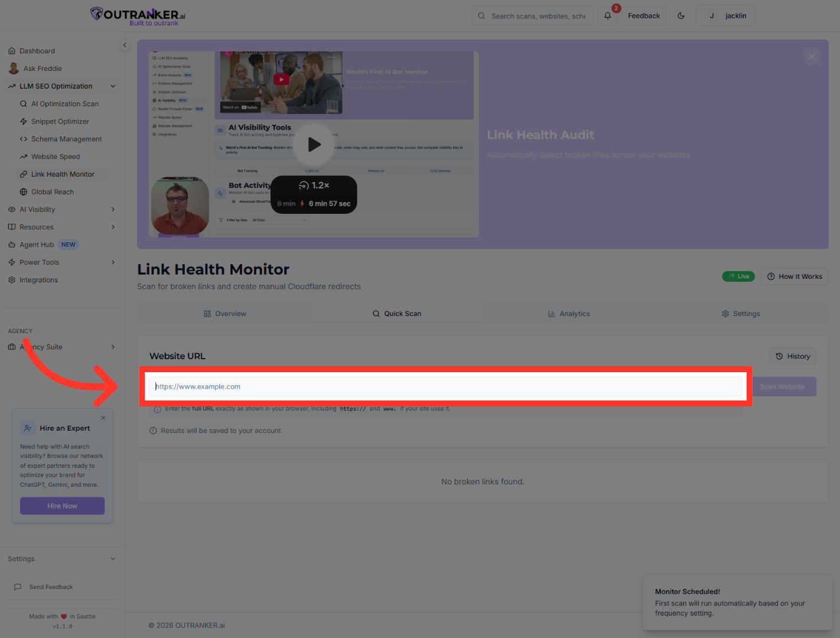Play the Link Health Audit video
840x638 pixels.
pyautogui.click(x=314, y=145)
